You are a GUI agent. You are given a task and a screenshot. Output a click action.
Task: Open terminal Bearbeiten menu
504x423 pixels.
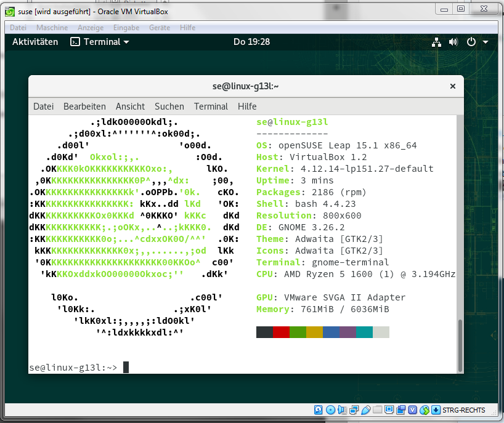(x=84, y=107)
